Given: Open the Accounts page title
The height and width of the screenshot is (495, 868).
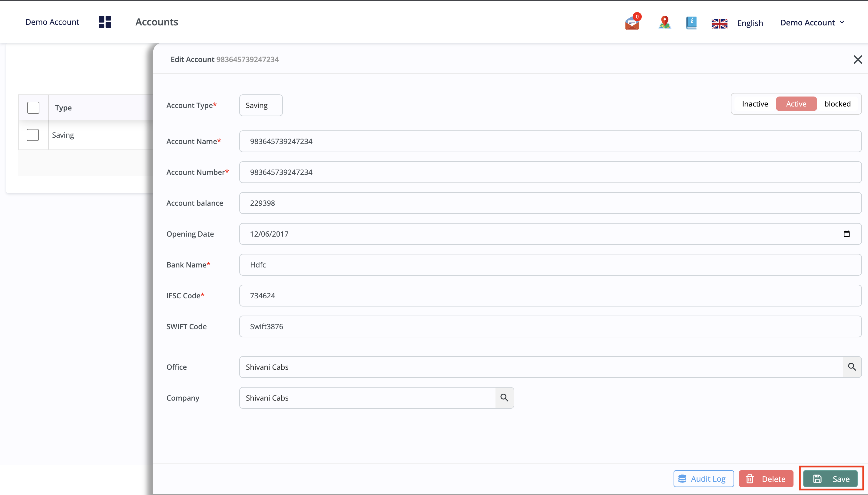Looking at the screenshot, I should [157, 22].
